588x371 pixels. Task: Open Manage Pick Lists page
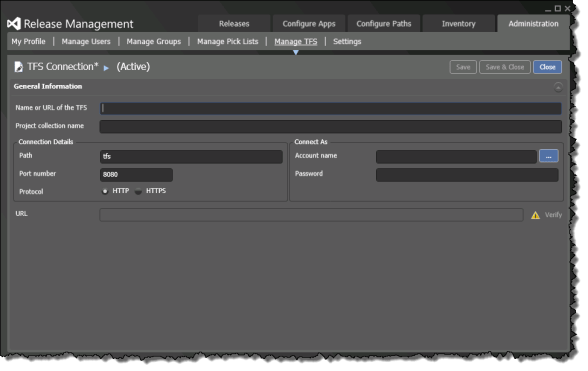[x=228, y=42]
